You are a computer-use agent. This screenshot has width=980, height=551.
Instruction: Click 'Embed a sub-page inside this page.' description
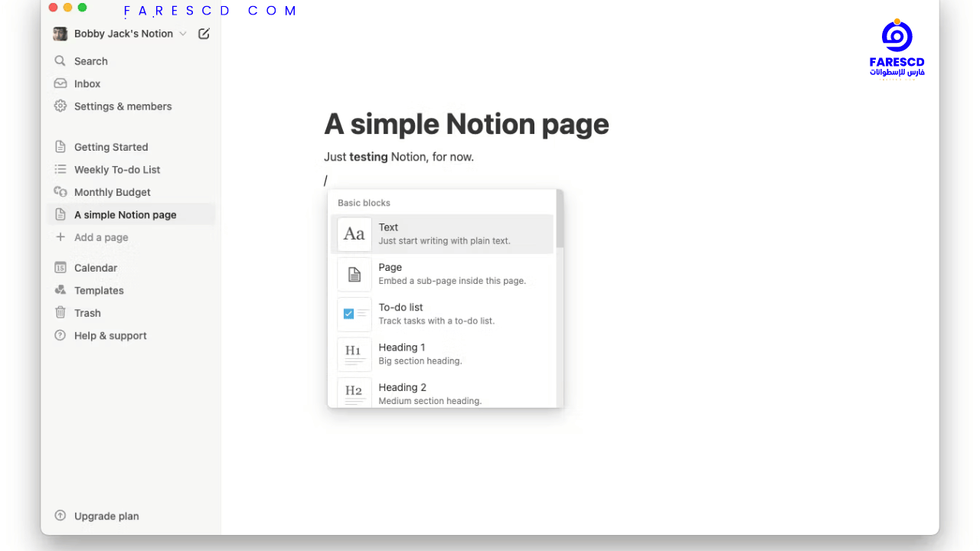pyautogui.click(x=452, y=281)
